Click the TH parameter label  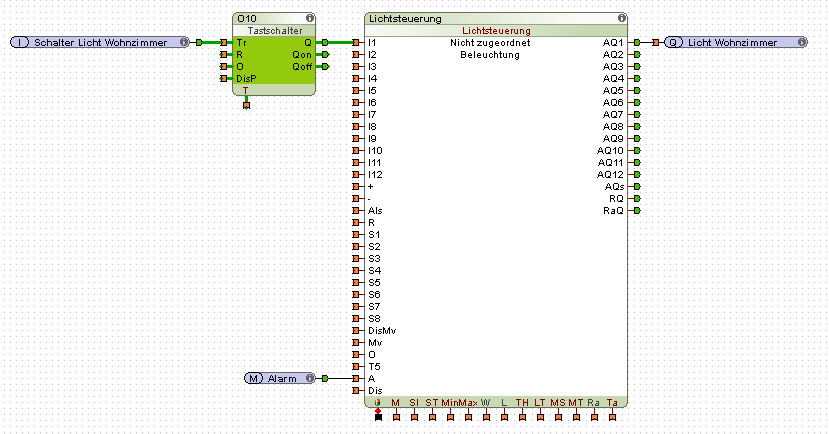click(x=521, y=402)
